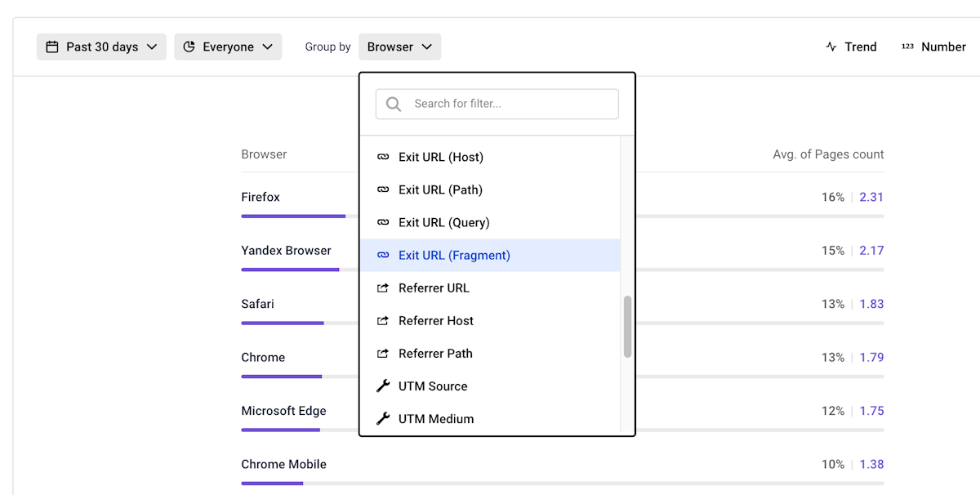Click the share icon beside Referrer URL
The image size is (980, 495).
click(383, 288)
